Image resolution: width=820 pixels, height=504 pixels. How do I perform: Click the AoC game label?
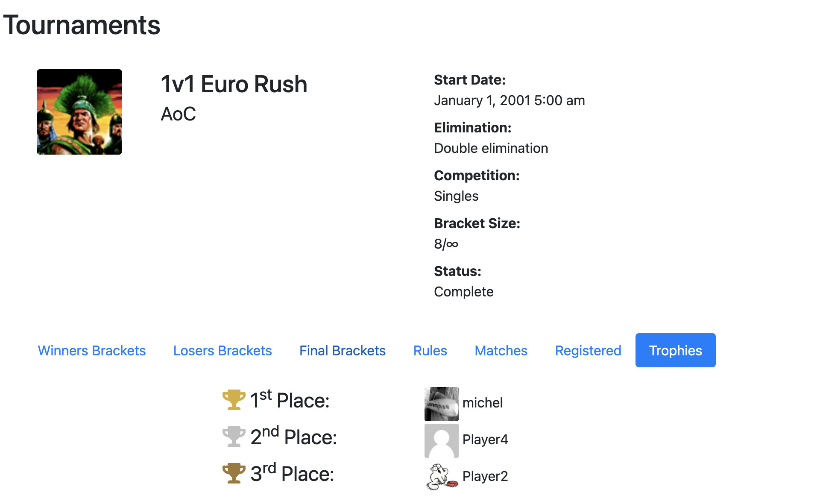pyautogui.click(x=178, y=114)
